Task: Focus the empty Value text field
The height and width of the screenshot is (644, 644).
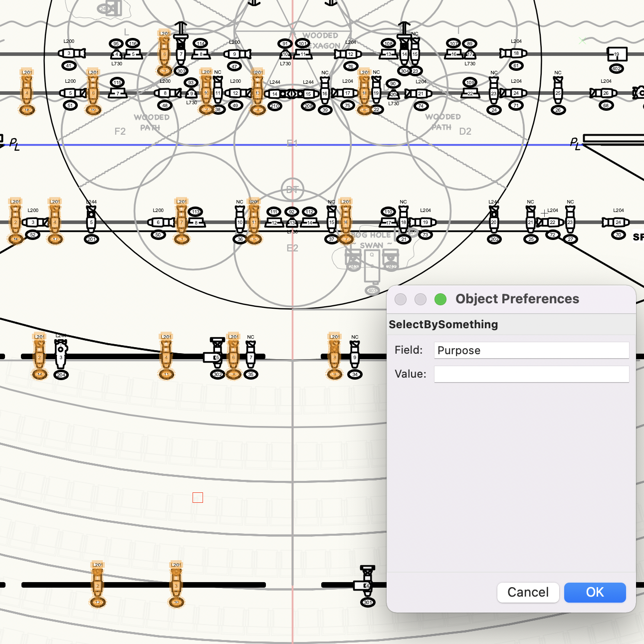Action: [x=531, y=374]
